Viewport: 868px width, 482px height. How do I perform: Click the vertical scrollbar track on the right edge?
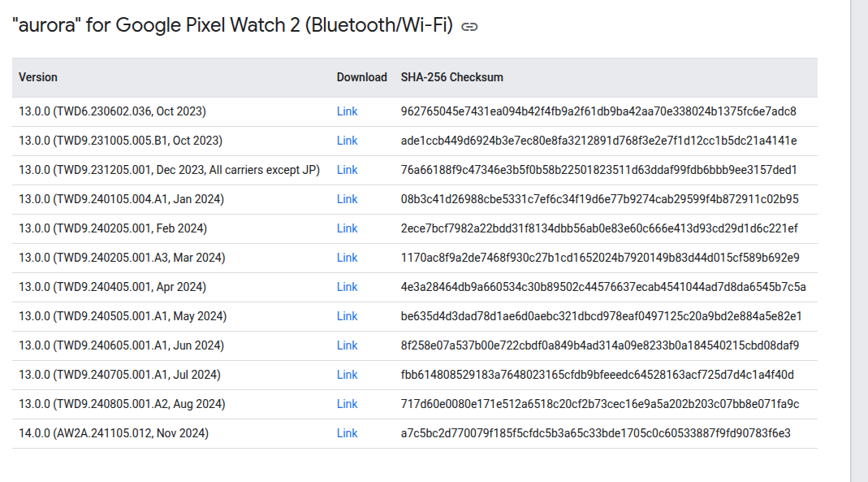[x=859, y=241]
